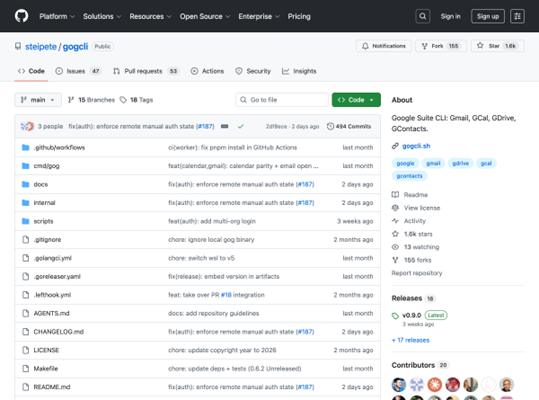The width and height of the screenshot is (539, 400).
Task: Click the LICENSE file icon
Action: (x=25, y=350)
